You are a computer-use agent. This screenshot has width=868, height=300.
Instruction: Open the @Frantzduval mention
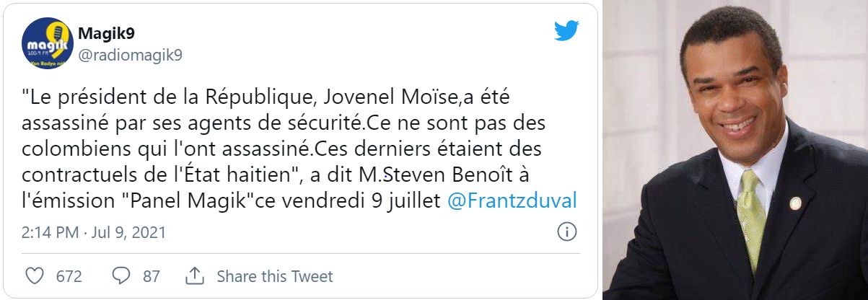(x=512, y=201)
